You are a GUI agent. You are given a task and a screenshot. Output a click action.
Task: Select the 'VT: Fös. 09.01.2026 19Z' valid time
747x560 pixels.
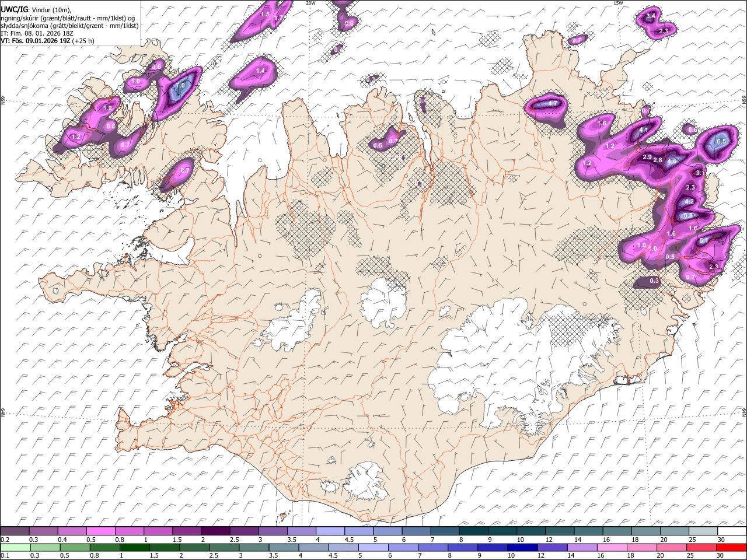point(35,41)
